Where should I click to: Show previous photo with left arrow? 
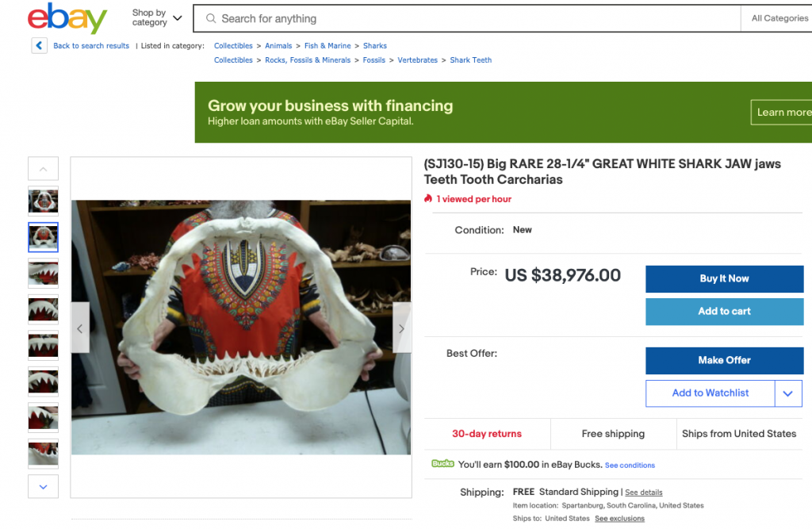[x=80, y=328]
